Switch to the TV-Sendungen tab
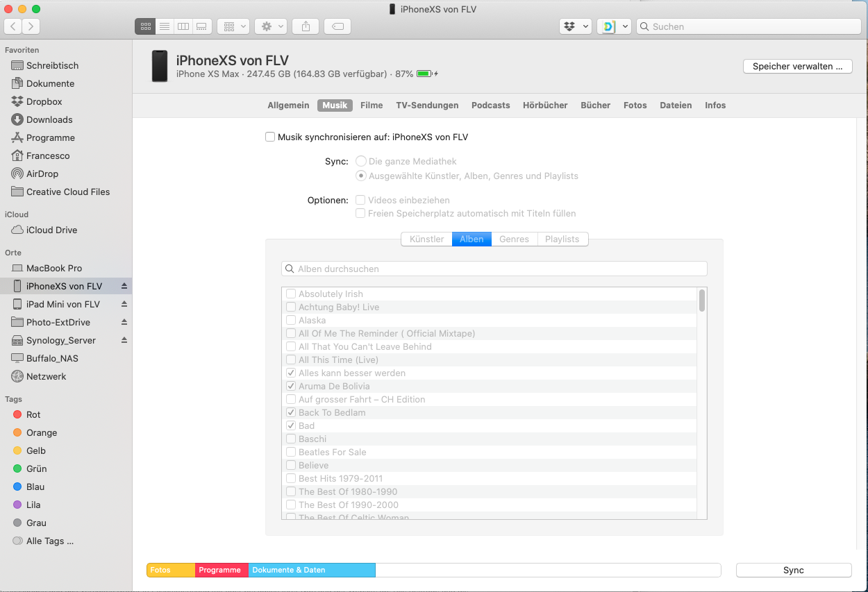Viewport: 868px width, 592px height. (427, 105)
